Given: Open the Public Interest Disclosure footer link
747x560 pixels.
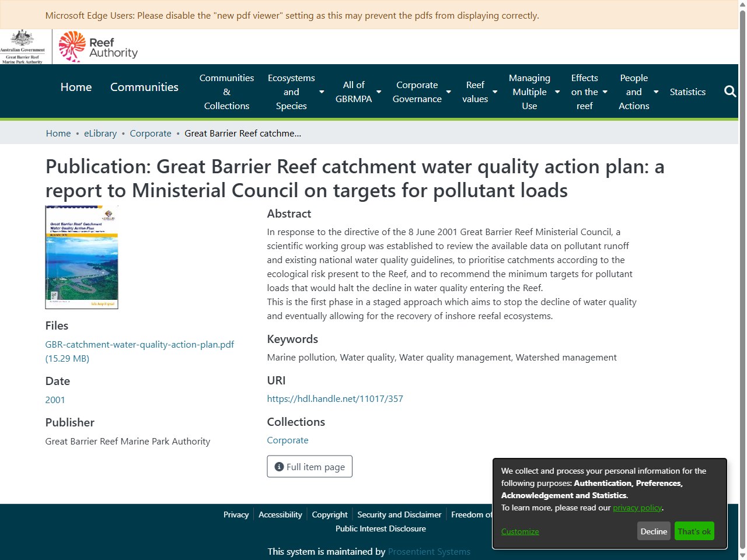Looking at the screenshot, I should [381, 528].
